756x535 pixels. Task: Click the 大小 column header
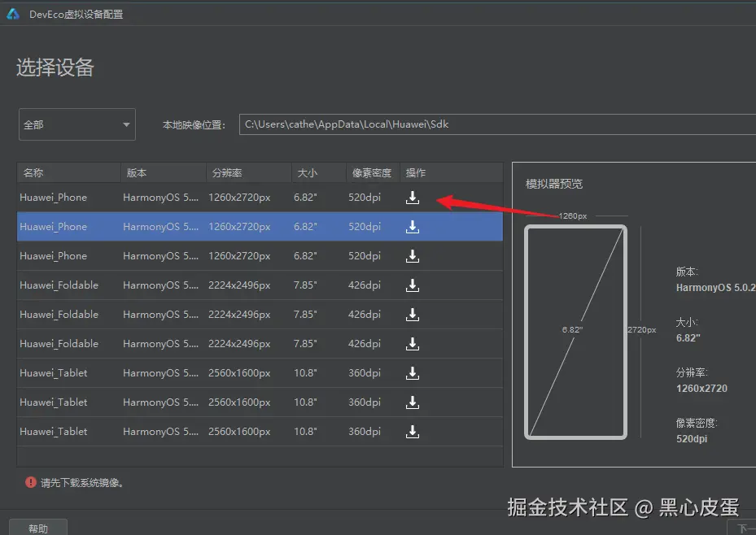point(319,172)
